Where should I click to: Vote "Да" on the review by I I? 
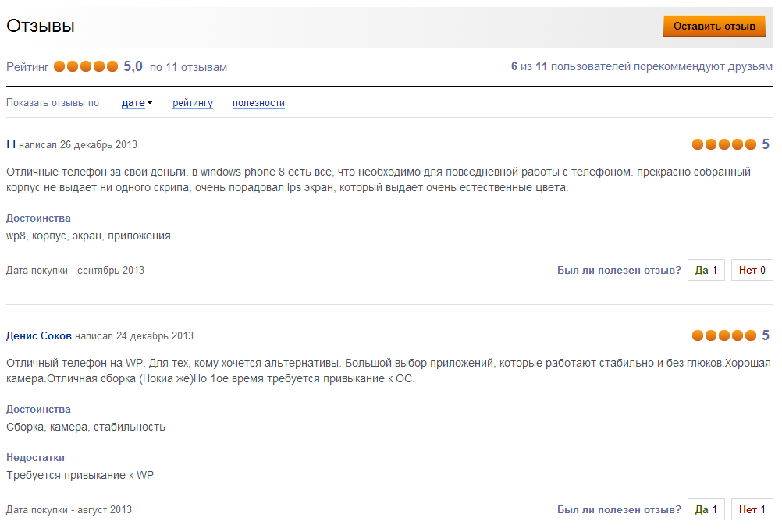(706, 270)
